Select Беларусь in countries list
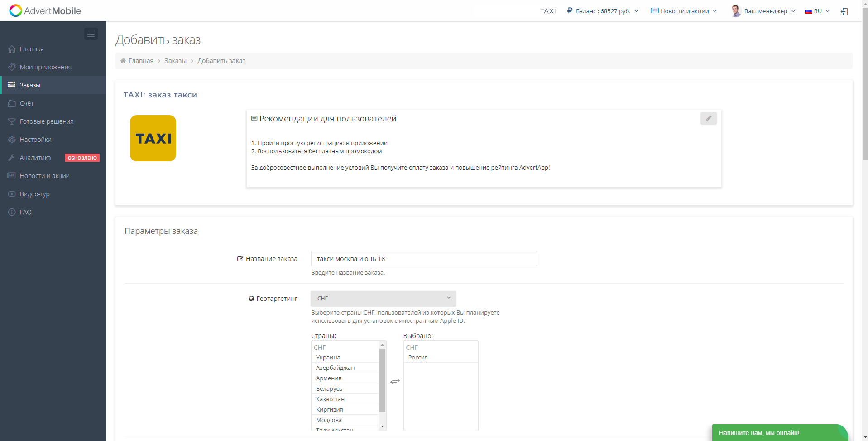868x441 pixels. [x=345, y=388]
